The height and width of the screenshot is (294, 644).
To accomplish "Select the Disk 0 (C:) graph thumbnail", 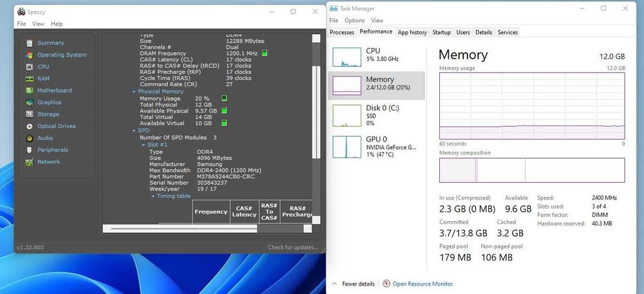I will [346, 116].
